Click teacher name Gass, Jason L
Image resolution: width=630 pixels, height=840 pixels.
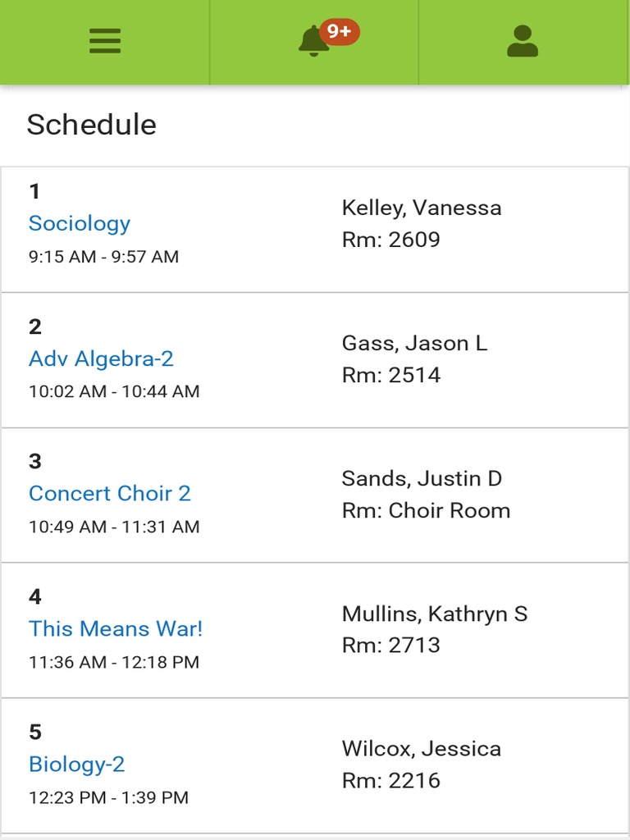point(414,343)
